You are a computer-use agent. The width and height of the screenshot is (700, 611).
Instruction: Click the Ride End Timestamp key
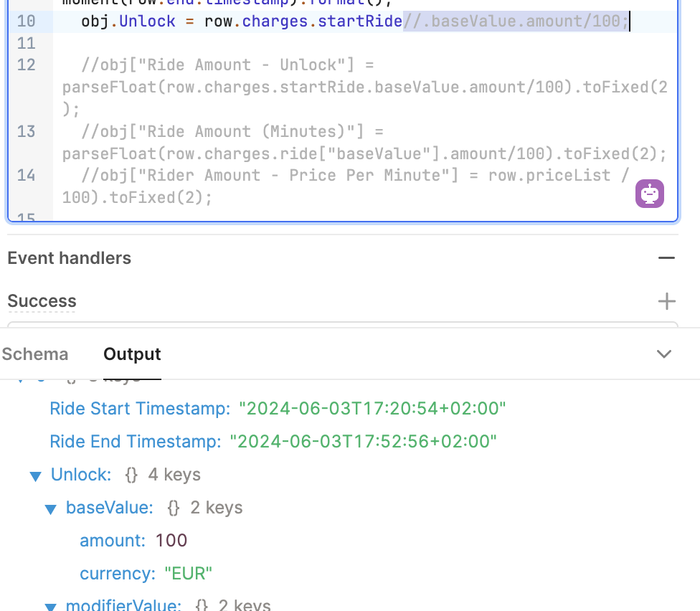[x=136, y=442]
